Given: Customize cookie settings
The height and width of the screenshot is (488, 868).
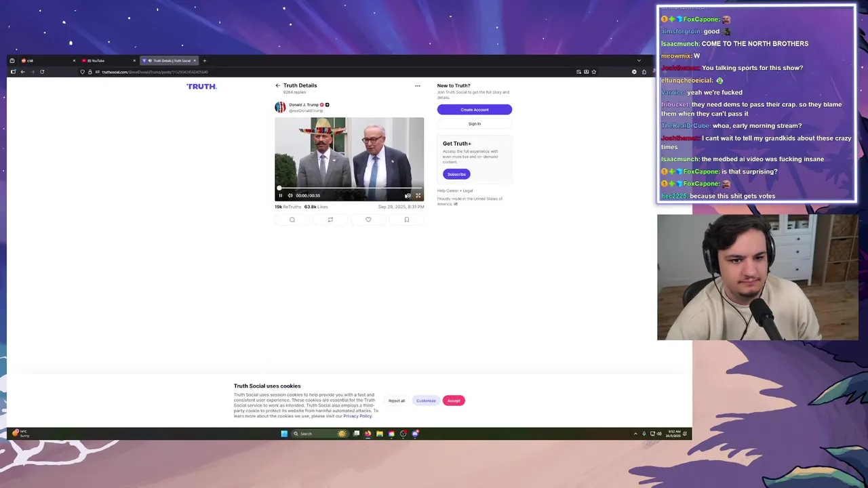Looking at the screenshot, I should (426, 401).
